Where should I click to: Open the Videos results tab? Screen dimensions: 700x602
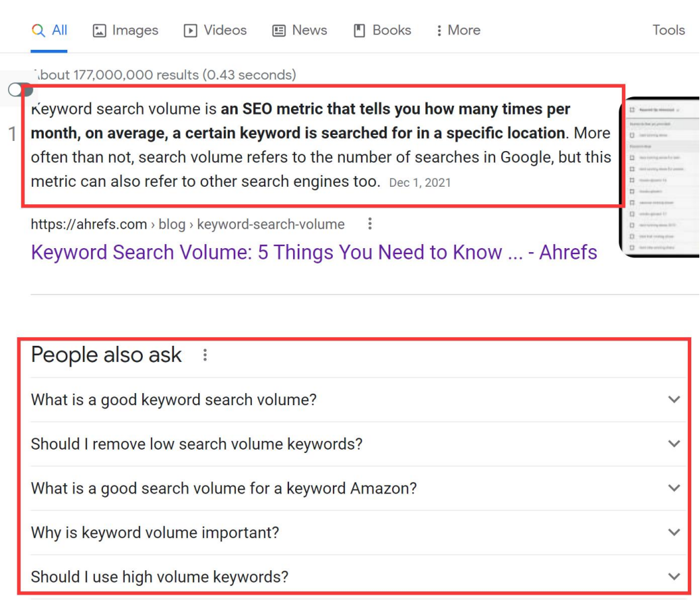[216, 30]
